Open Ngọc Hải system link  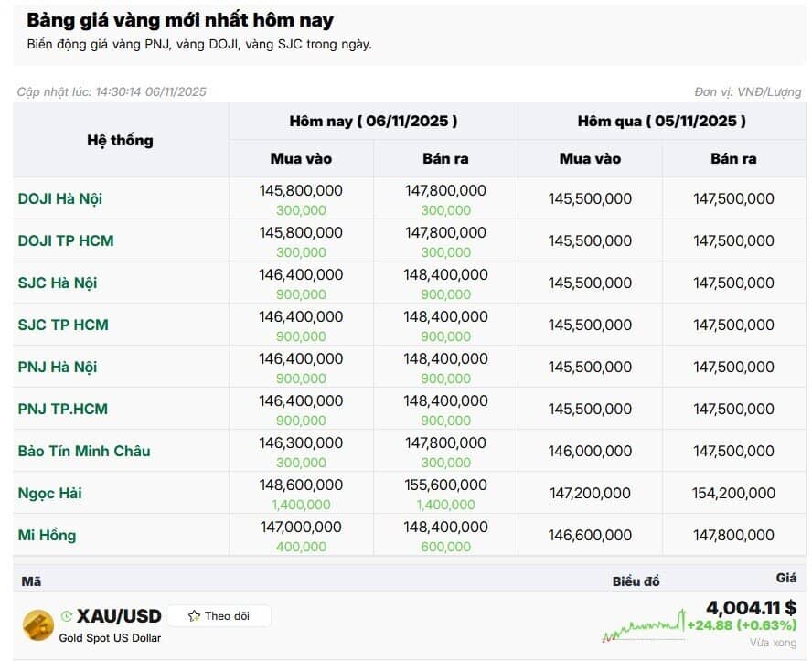[x=49, y=494]
